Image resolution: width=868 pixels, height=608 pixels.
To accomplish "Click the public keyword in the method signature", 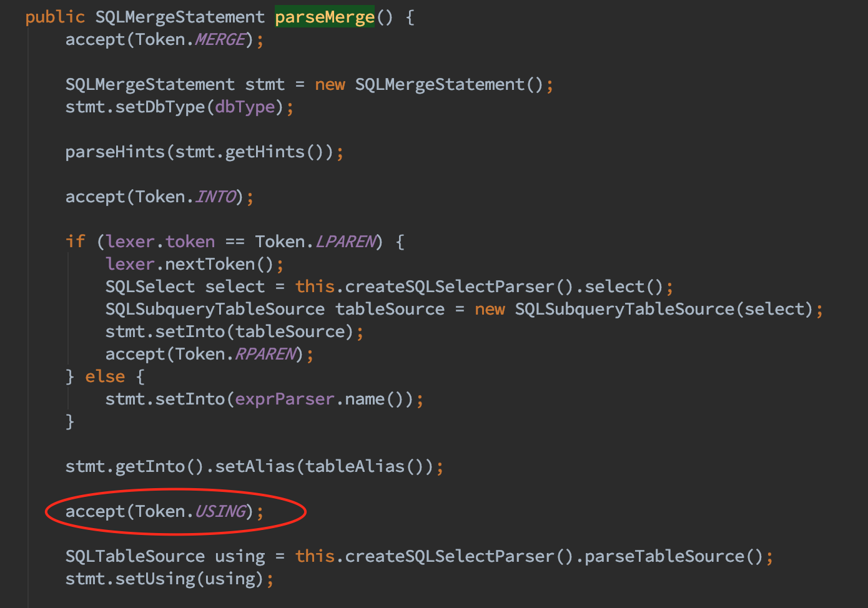I will tap(55, 17).
